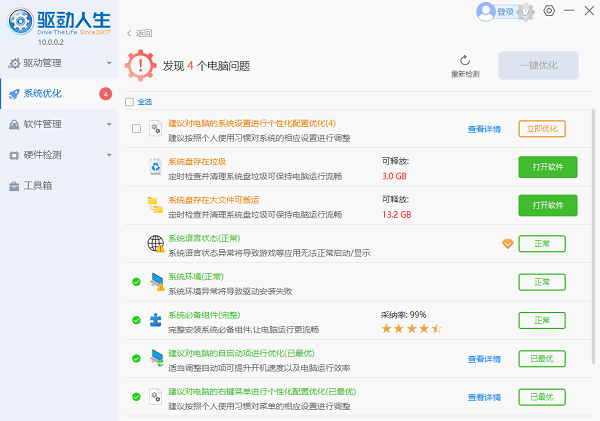Image resolution: width=600 pixels, height=421 pixels.
Task: Click 正常 button for 系统语言状态
Action: click(542, 244)
